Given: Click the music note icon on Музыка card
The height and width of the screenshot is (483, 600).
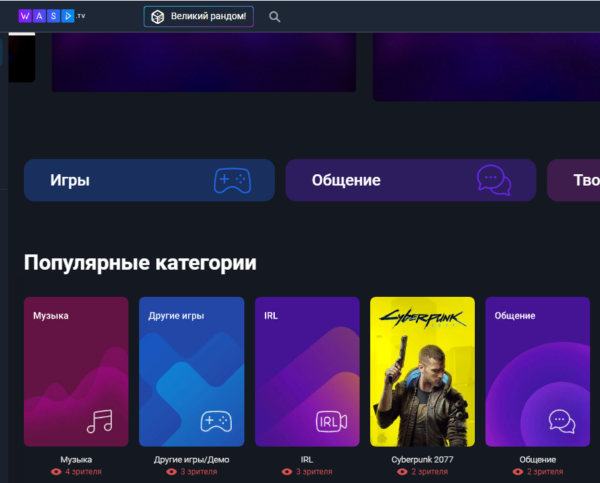Looking at the screenshot, I should click(100, 421).
